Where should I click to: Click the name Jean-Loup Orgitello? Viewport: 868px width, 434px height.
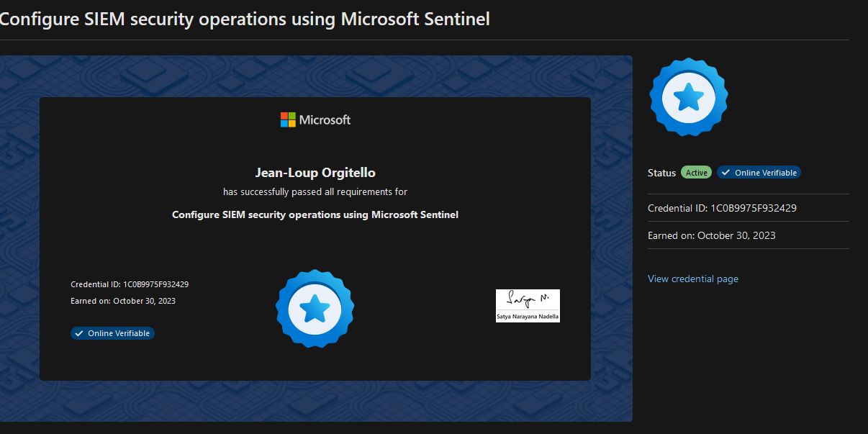tap(315, 173)
